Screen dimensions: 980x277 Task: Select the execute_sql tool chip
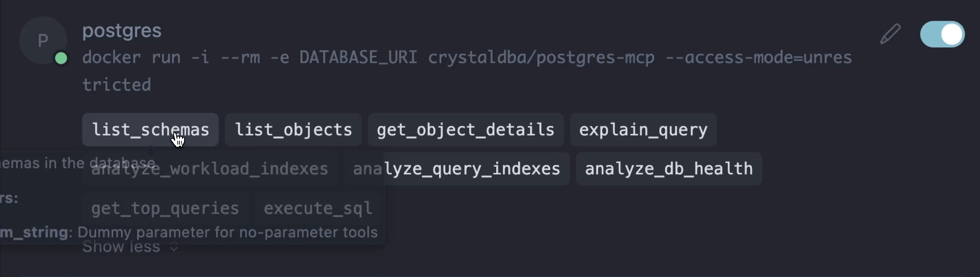pos(318,209)
